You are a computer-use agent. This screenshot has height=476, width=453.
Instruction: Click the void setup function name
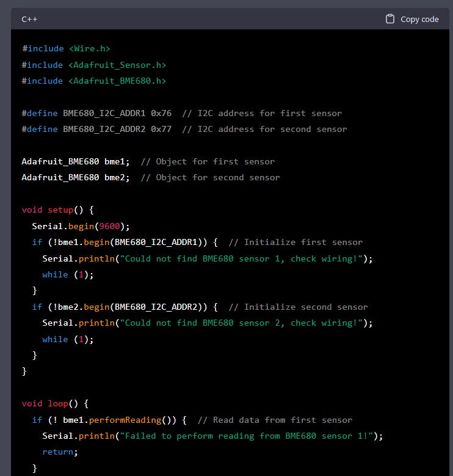(x=60, y=210)
